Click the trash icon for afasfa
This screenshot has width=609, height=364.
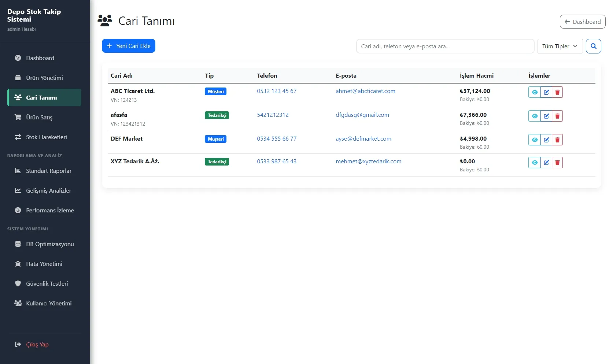(x=557, y=116)
